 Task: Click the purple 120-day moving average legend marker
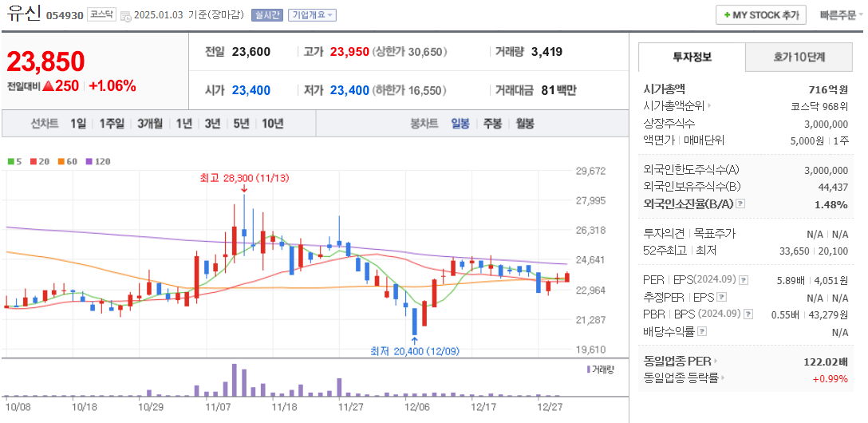[x=89, y=162]
